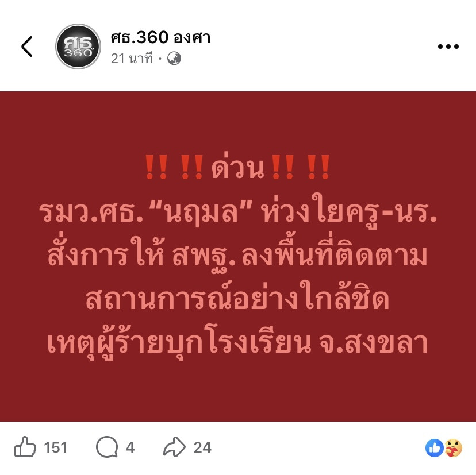Viewport: 476px width, 475px height.
Task: Open the three-dot post options menu
Action: click(448, 47)
